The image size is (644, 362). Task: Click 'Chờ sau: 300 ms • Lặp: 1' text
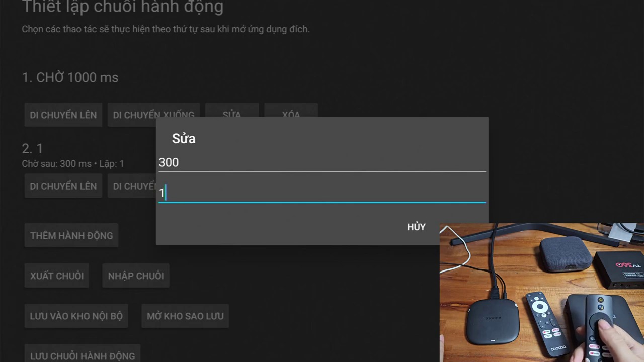(x=73, y=163)
